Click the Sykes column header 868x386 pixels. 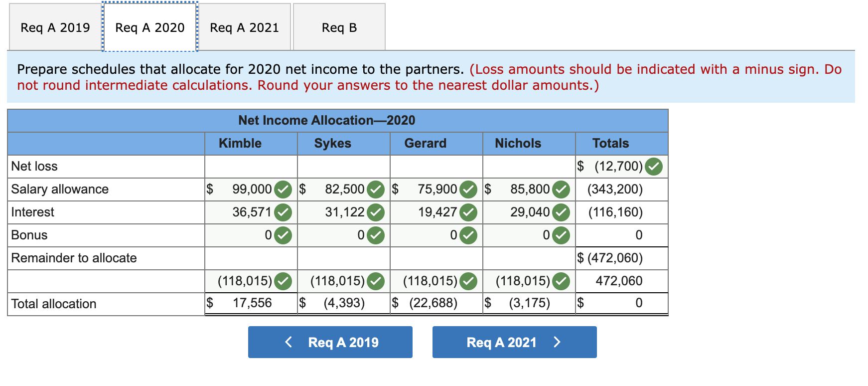[x=333, y=144]
